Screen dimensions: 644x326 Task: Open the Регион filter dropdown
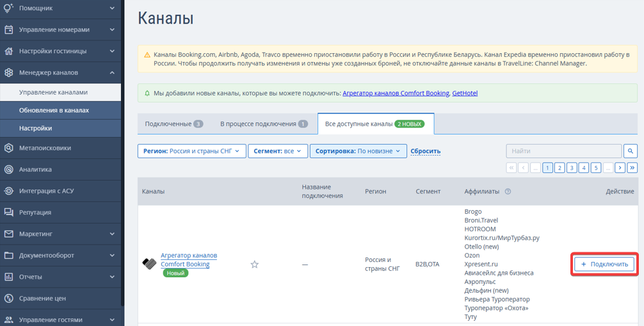[192, 151]
